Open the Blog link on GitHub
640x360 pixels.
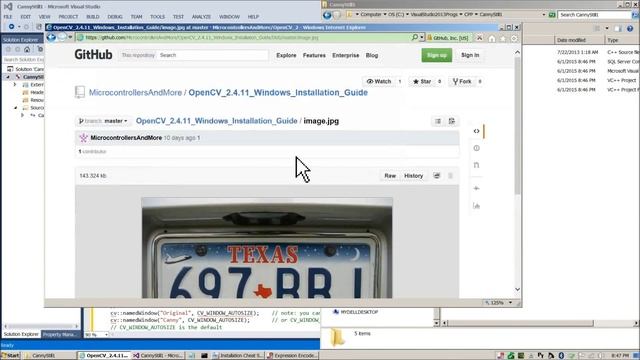[x=372, y=55]
